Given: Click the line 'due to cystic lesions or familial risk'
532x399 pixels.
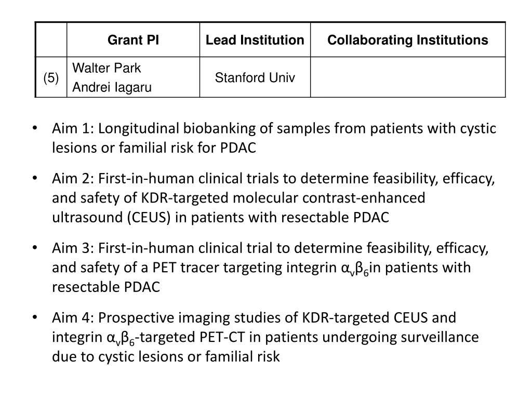Looking at the screenshot, I should (x=166, y=356).
